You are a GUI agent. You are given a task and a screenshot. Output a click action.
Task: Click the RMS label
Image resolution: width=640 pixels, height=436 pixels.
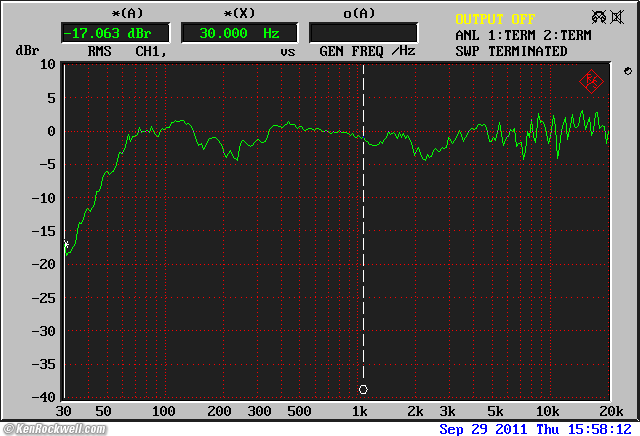[x=100, y=51]
